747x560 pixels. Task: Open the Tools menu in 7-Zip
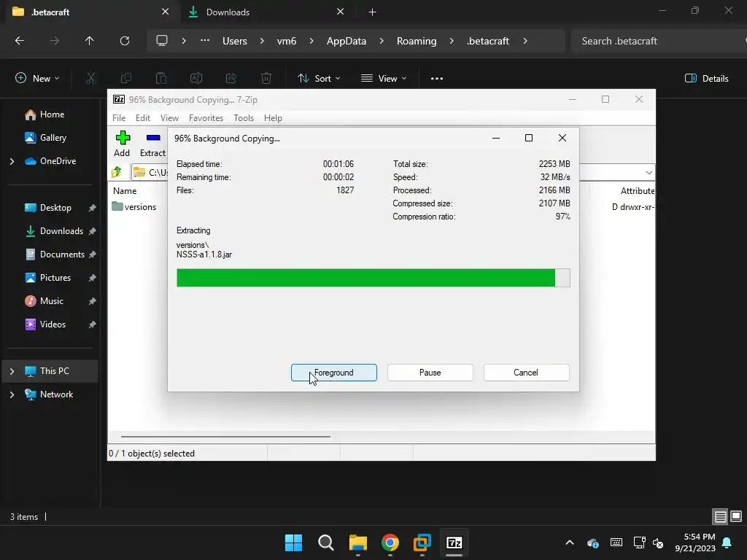click(244, 118)
